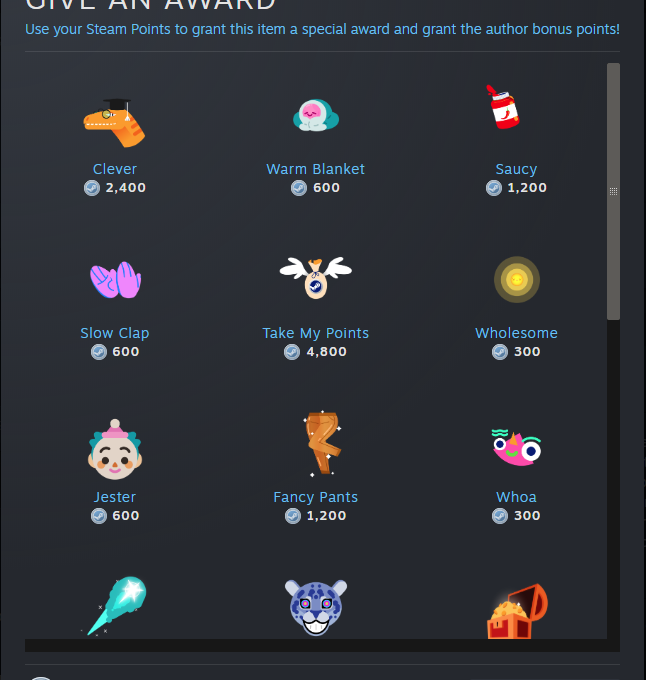
Task: Pick the teal shooting comet award icon
Action: point(114,606)
